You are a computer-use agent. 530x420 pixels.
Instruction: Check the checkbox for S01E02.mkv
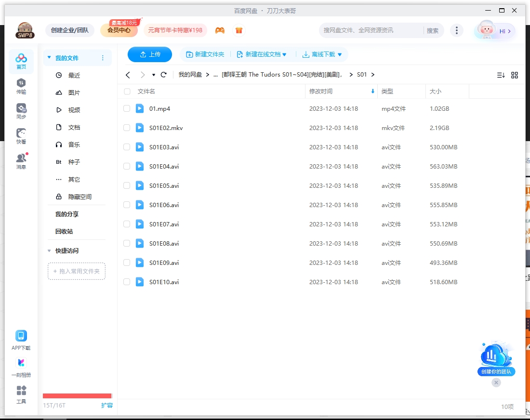(x=126, y=128)
